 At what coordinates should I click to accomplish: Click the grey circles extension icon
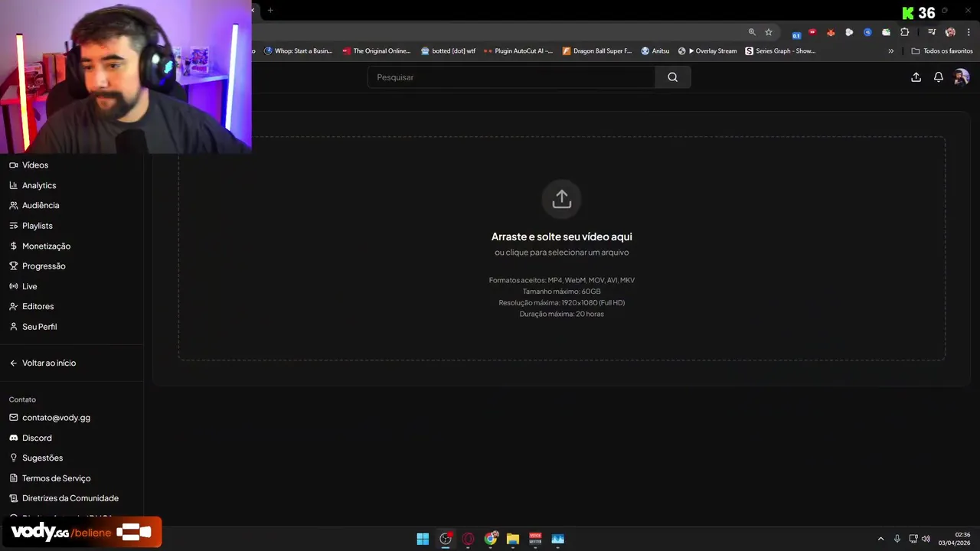tap(849, 32)
